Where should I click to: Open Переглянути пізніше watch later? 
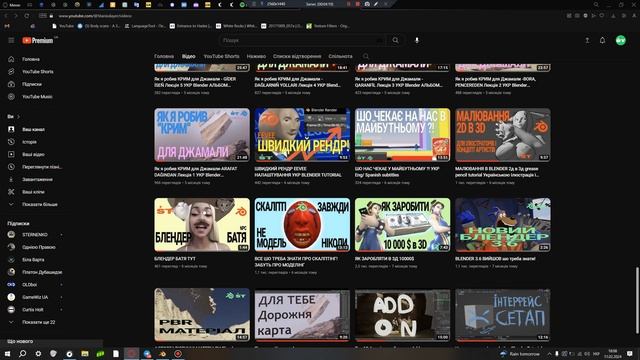pyautogui.click(x=42, y=167)
